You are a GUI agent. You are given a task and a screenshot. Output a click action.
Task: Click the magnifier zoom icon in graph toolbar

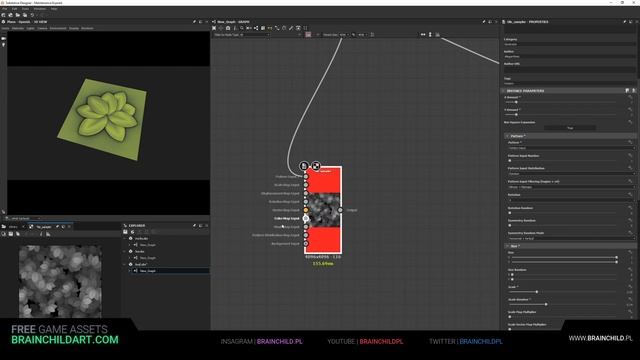point(242,28)
